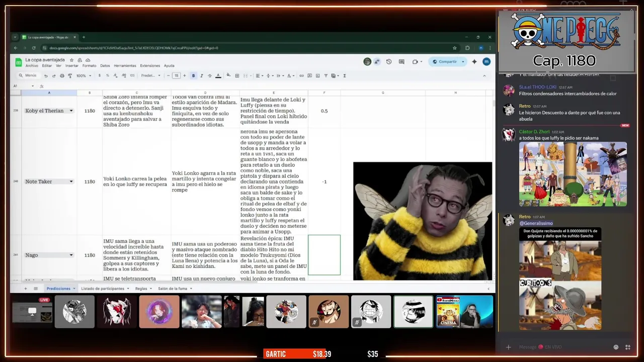Insert link from toolbar

(301, 75)
